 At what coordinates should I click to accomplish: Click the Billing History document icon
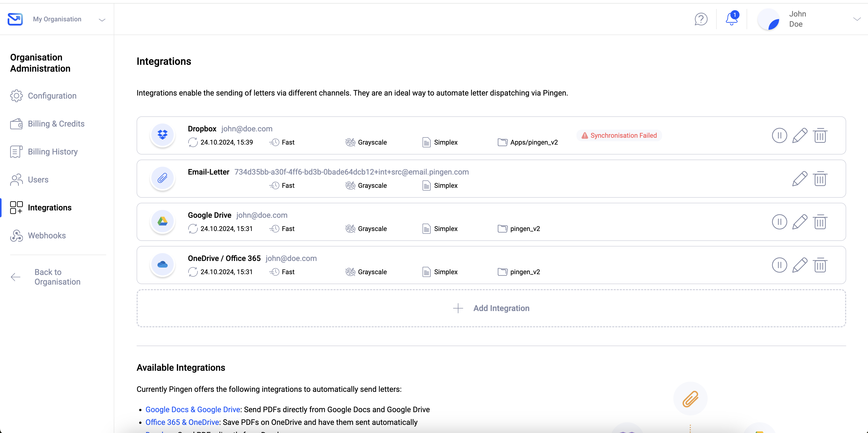point(16,152)
